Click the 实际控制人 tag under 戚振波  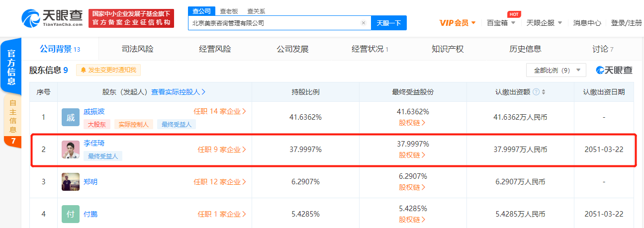coord(134,124)
